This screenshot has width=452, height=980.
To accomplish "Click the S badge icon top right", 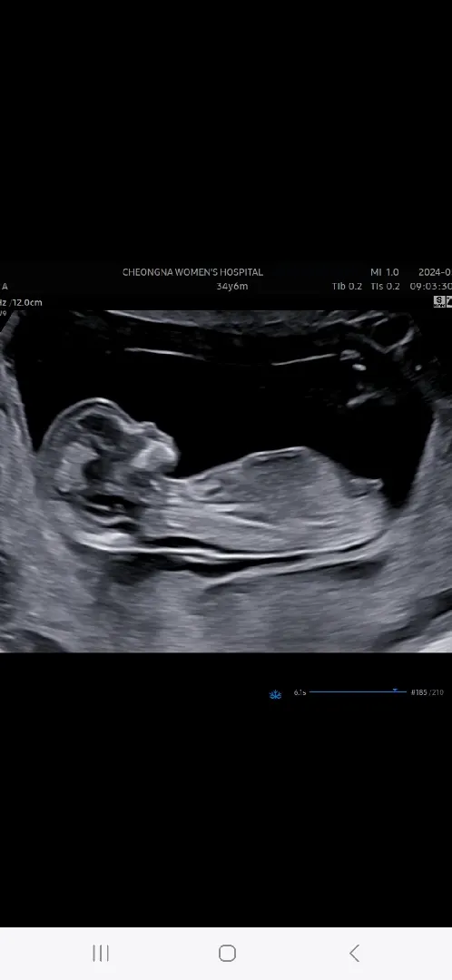I will coord(439,302).
